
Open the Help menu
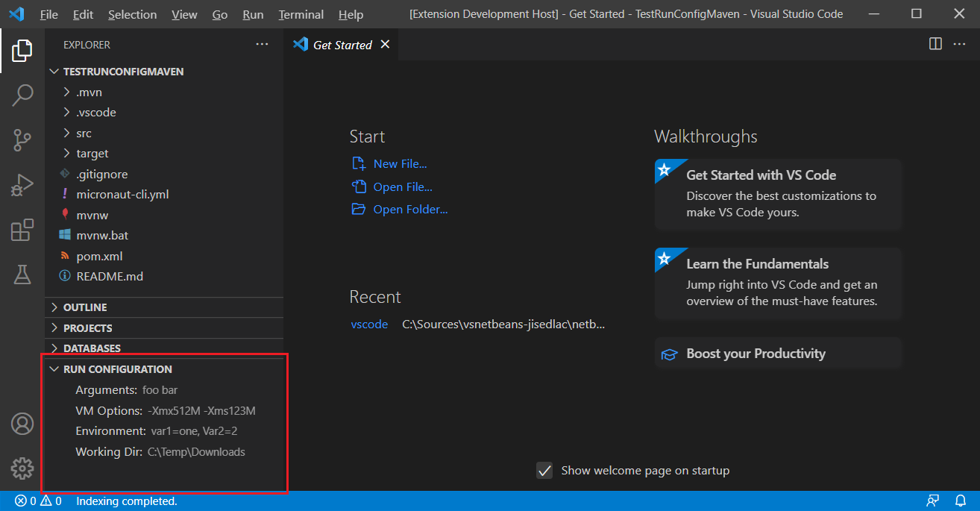[351, 14]
